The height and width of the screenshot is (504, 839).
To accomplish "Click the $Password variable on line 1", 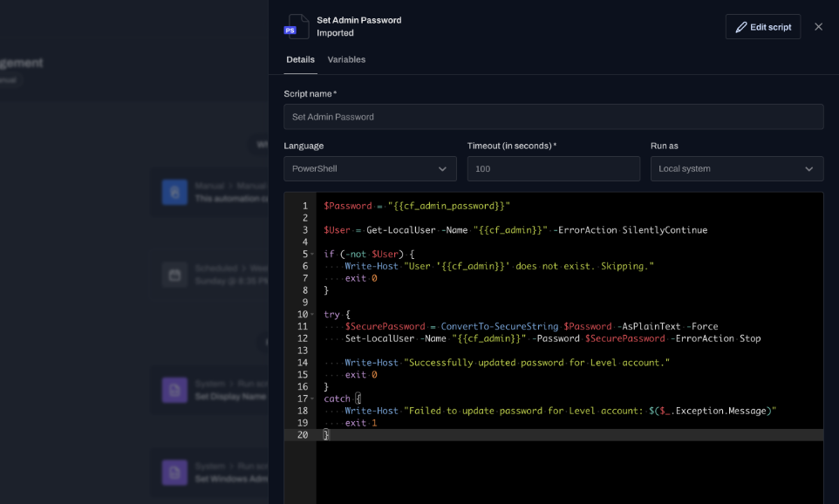I will point(347,206).
